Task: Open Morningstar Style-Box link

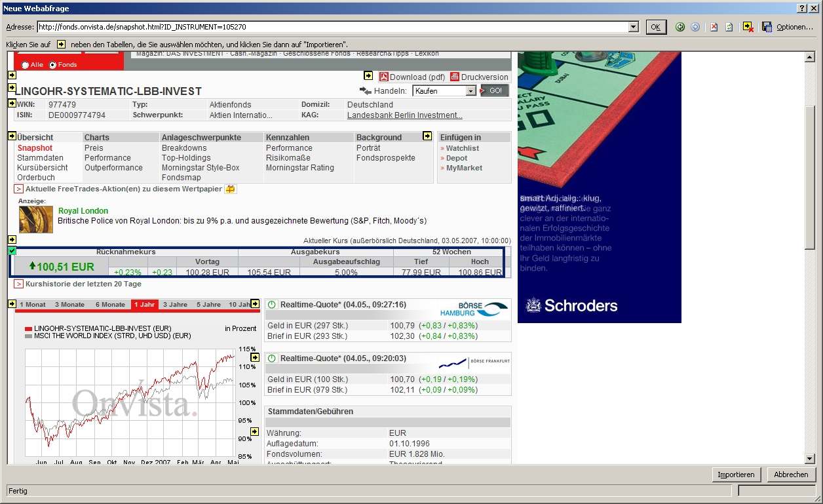Action: (201, 168)
